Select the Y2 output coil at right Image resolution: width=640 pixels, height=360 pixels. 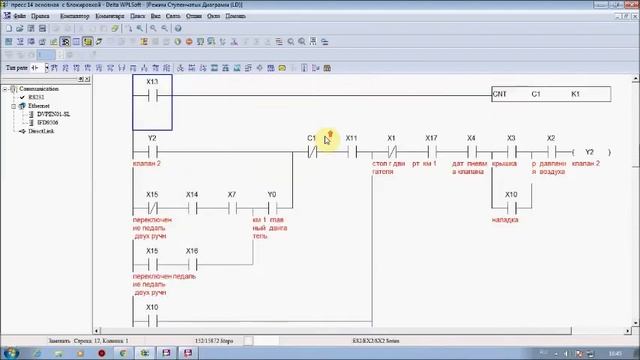591,152
